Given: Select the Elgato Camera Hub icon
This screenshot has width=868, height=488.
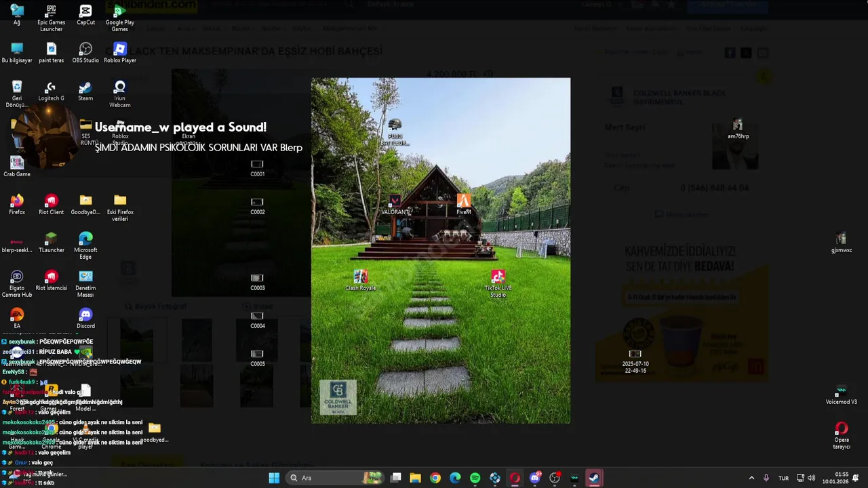Looking at the screenshot, I should tap(17, 284).
